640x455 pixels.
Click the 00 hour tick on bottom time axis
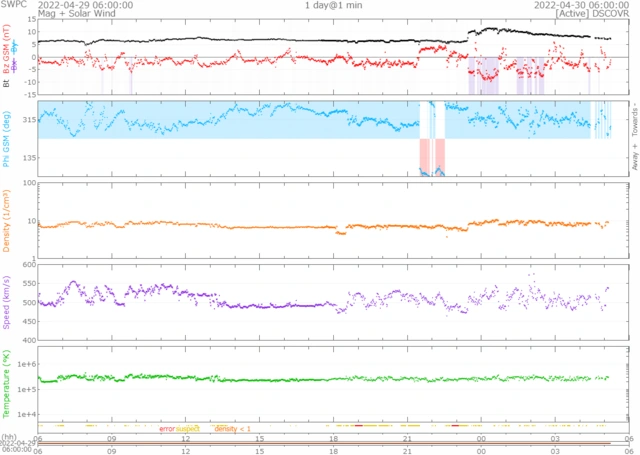pos(481,438)
